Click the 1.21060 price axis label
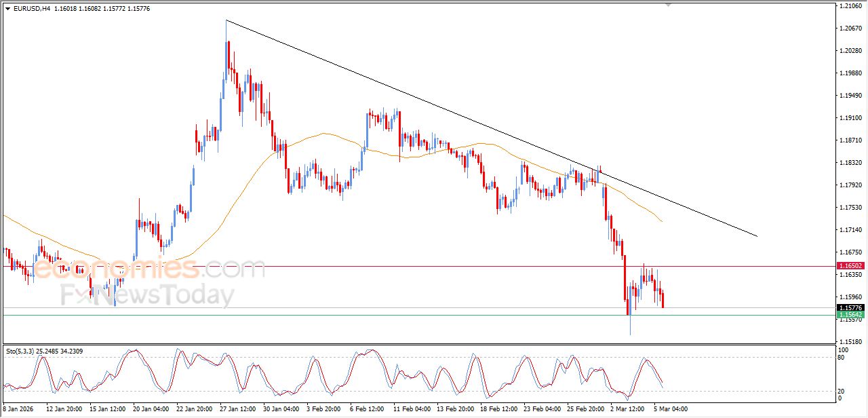868x418 pixels. [x=850, y=6]
